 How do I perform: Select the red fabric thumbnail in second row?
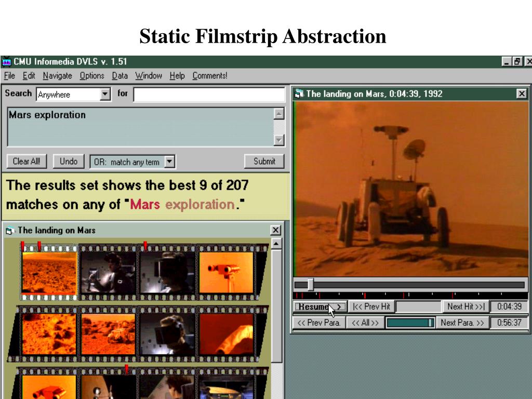pyautogui.click(x=227, y=334)
